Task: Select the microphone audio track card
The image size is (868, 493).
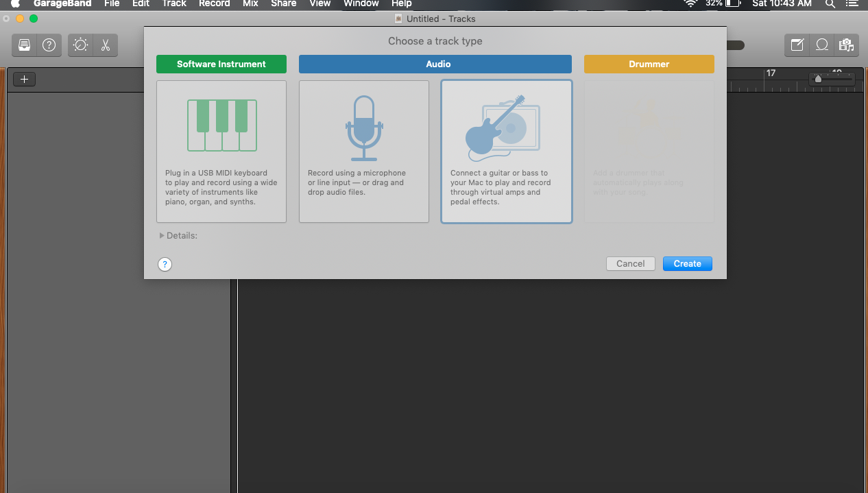Action: [364, 152]
